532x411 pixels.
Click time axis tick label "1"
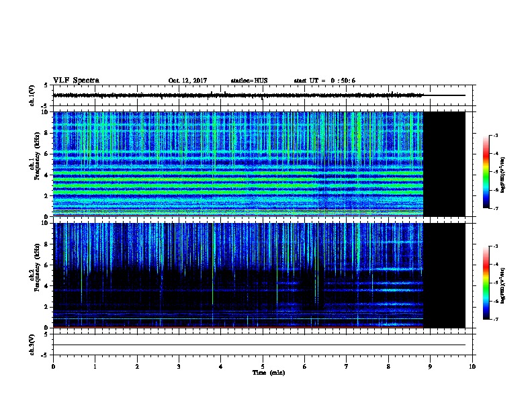95,367
